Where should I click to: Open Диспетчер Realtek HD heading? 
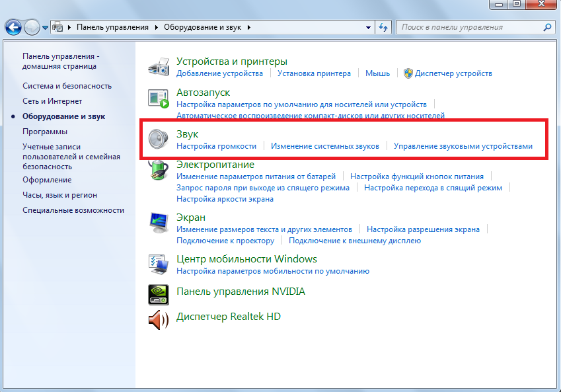click(x=229, y=317)
